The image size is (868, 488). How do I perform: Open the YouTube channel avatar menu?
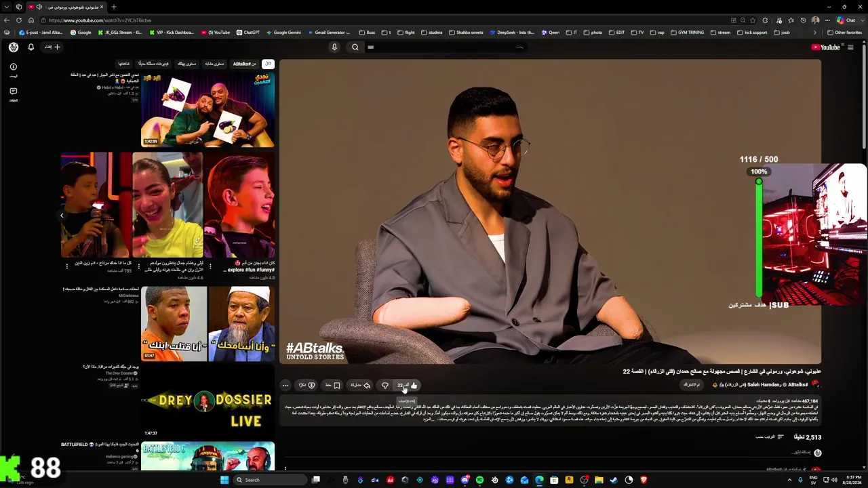tap(14, 47)
